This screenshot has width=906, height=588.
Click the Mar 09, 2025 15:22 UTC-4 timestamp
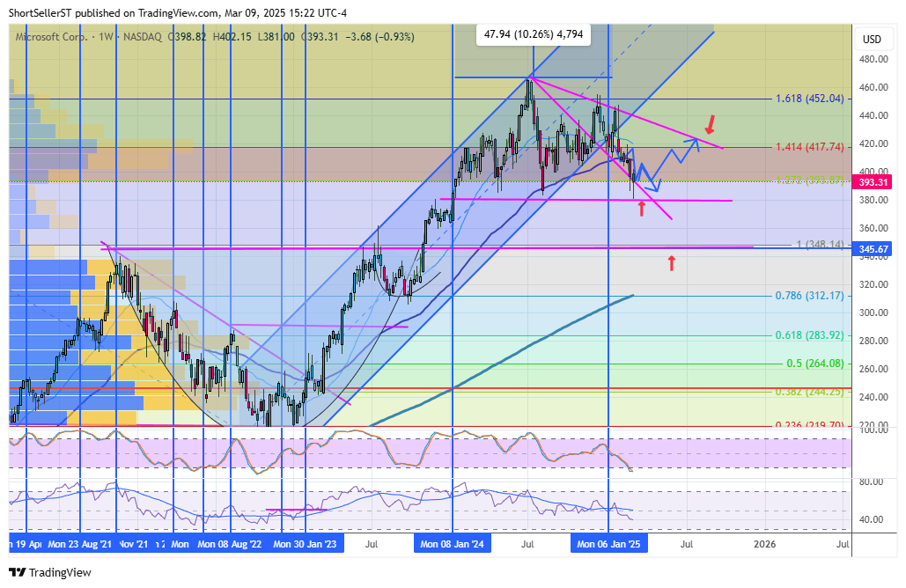(x=287, y=12)
